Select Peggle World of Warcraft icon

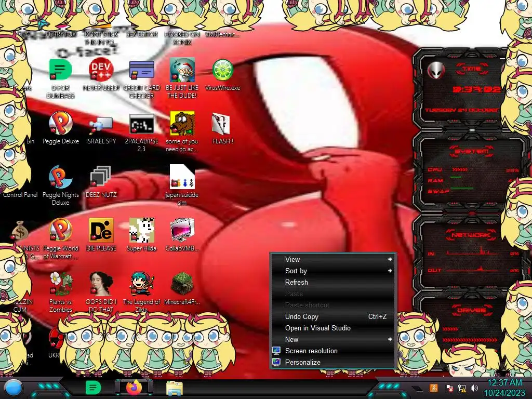[x=60, y=230]
